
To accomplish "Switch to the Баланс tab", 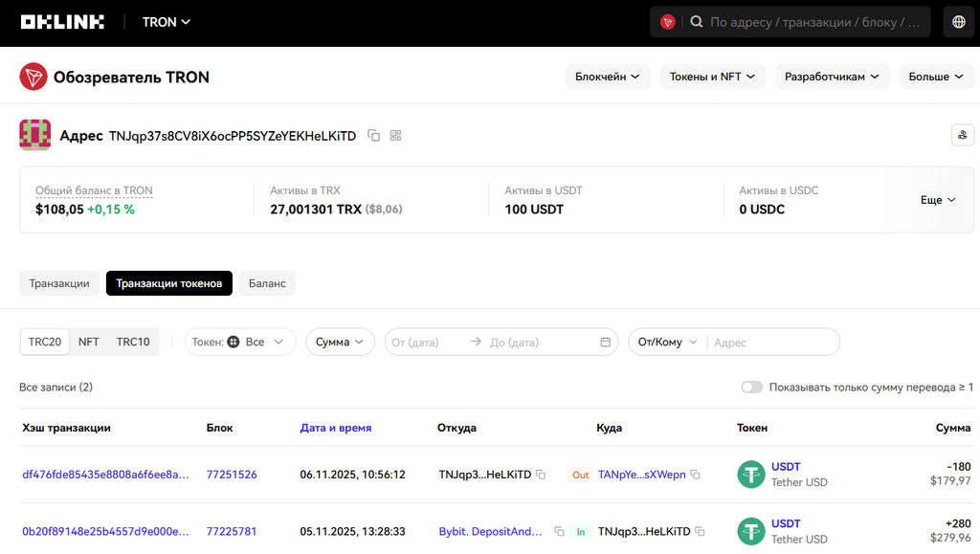I will pyautogui.click(x=267, y=283).
